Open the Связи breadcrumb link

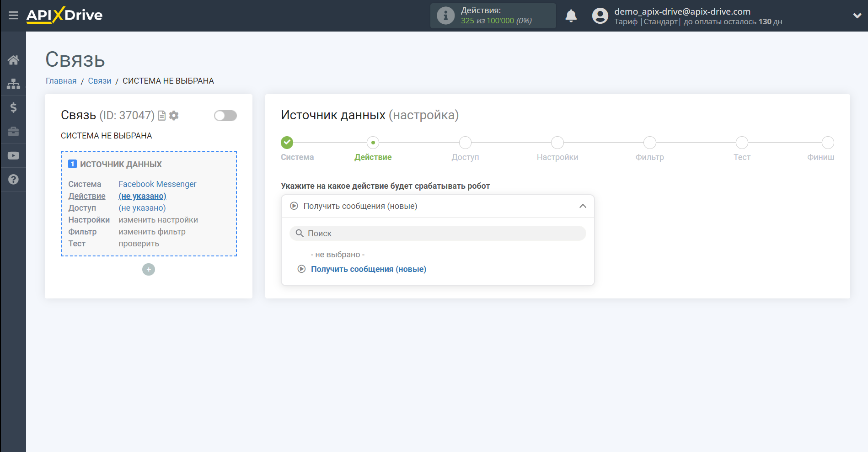pos(100,81)
